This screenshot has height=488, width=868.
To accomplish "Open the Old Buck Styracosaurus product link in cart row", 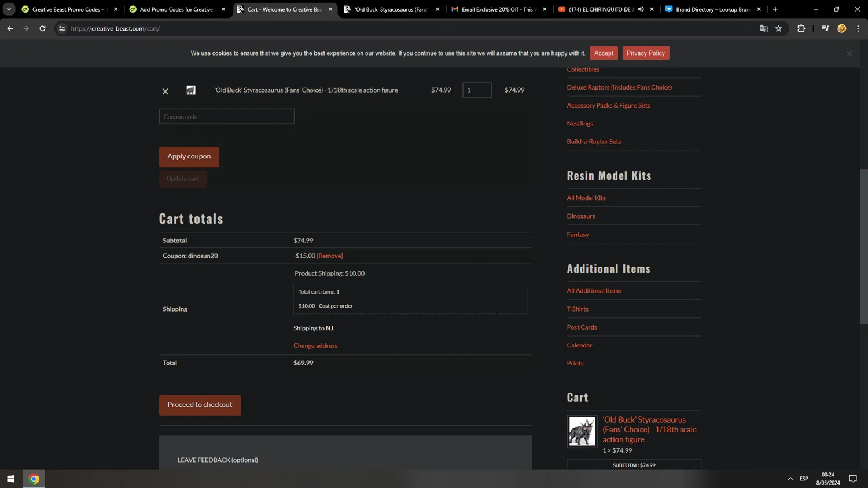I will click(x=306, y=90).
